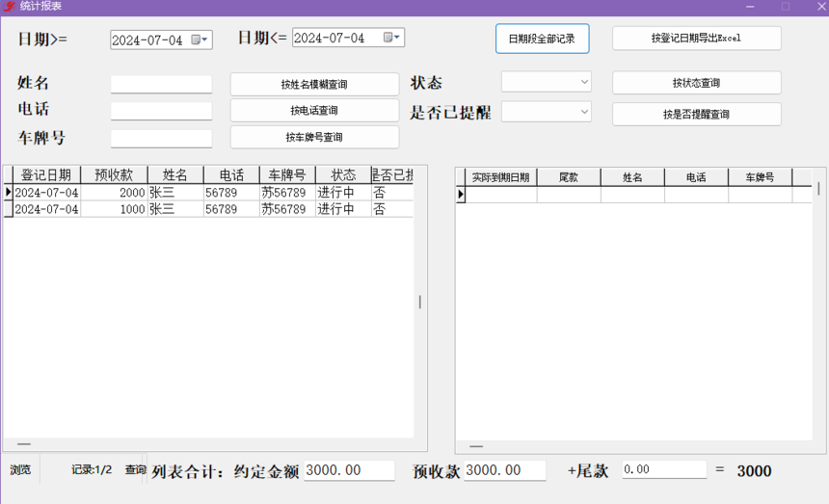
Task: Click row arrow marker in right table
Action: coord(461,195)
